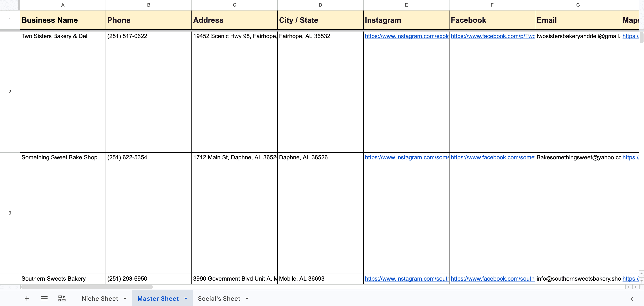Select address cell 1712 Main St
The height and width of the screenshot is (306, 644).
pos(235,213)
